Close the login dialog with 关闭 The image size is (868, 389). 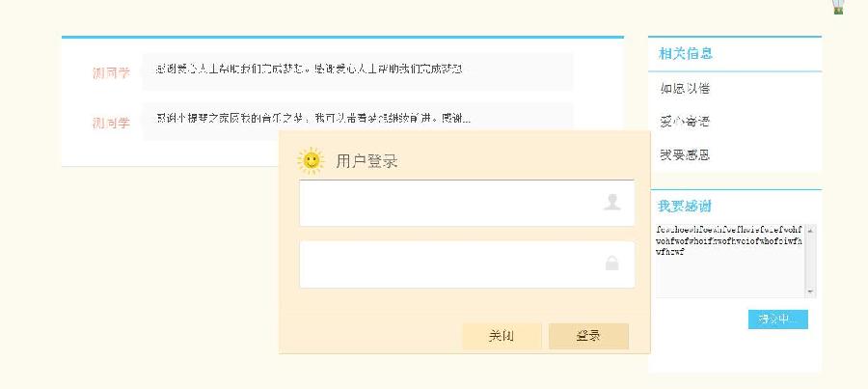[502, 336]
